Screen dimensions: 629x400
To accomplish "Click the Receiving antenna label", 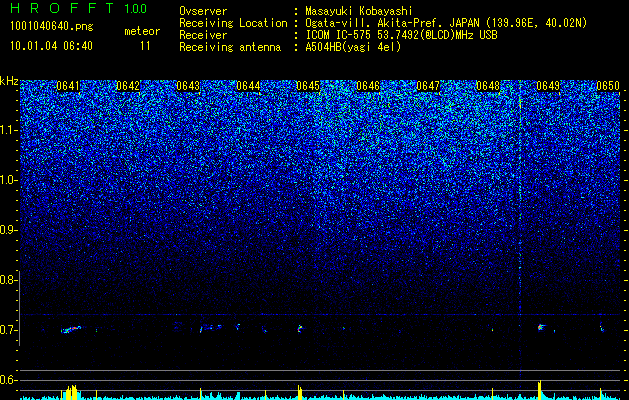I will (x=230, y=47).
